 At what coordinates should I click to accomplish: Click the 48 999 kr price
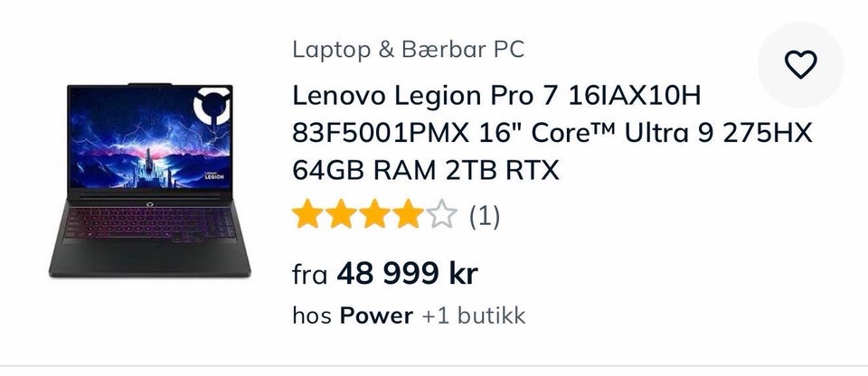pos(407,273)
